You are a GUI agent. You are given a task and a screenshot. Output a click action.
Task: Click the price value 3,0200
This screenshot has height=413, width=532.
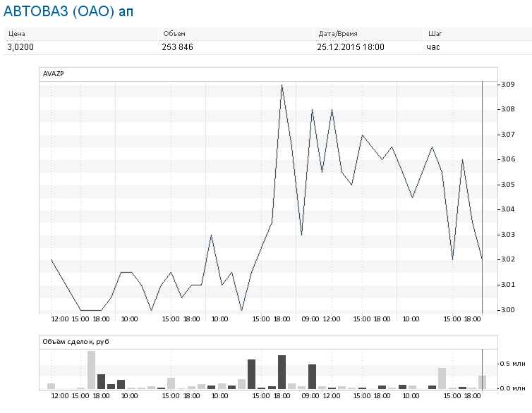coord(20,47)
